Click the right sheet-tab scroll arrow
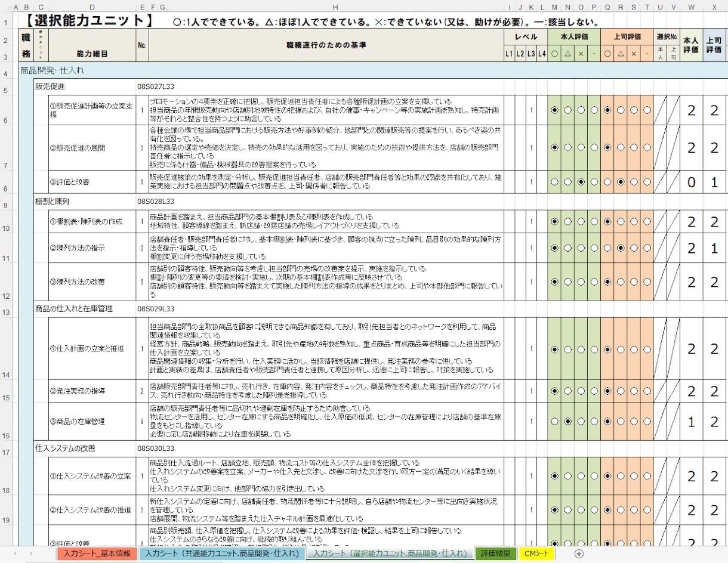Viewport: 728px width, 563px height. 31,553
